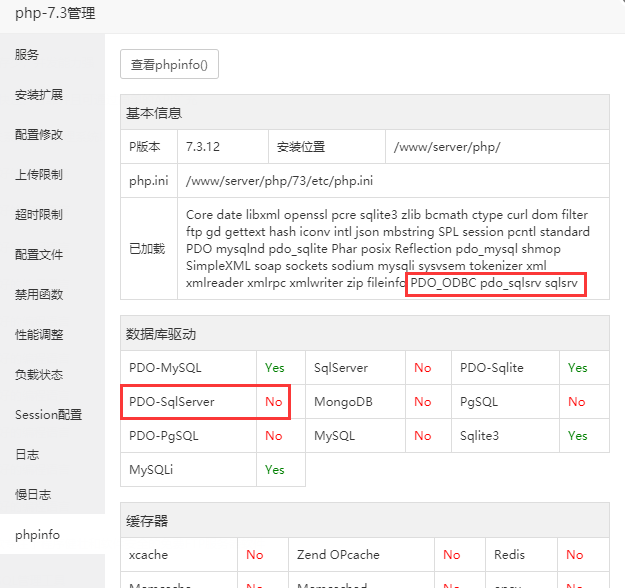Click the PDO-PgSQL cell
Screen dimensions: 625x588
click(x=189, y=435)
